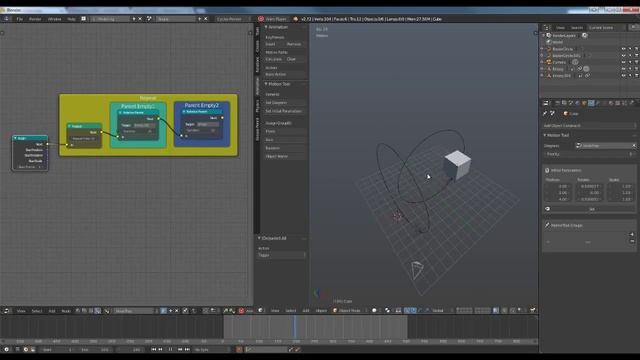The height and width of the screenshot is (360, 640).
Task: Collapse the Motion Tool panel in properties
Action: [x=544, y=135]
